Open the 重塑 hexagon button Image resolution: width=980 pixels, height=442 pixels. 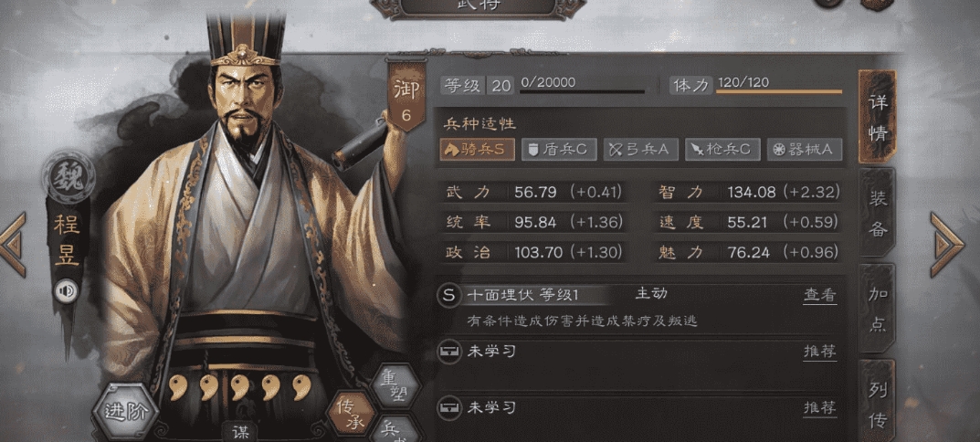(394, 385)
